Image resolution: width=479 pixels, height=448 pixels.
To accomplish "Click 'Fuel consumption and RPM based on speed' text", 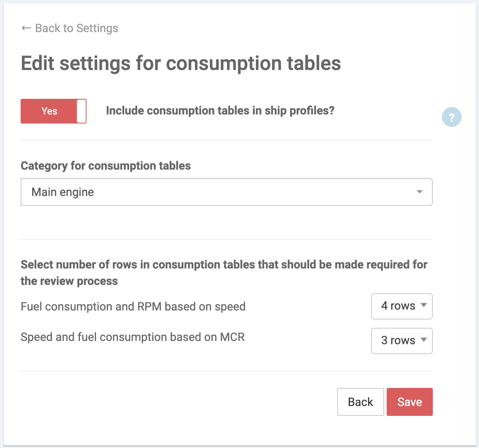I will [x=133, y=307].
